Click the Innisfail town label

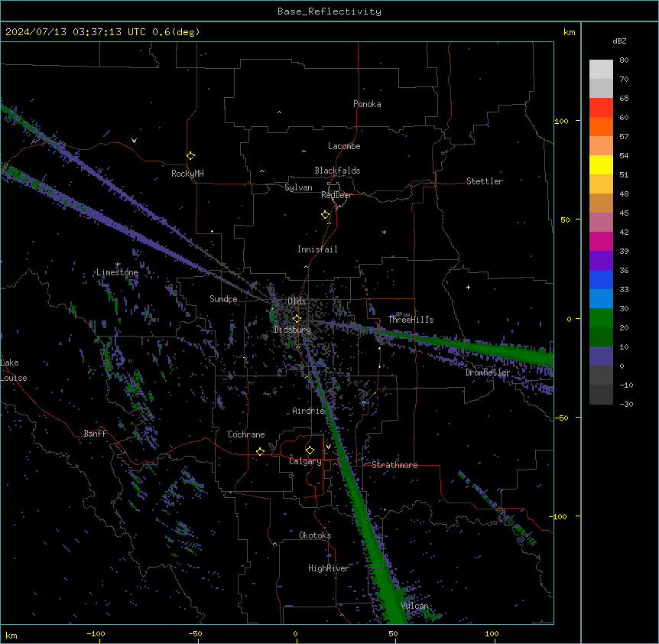tap(318, 249)
